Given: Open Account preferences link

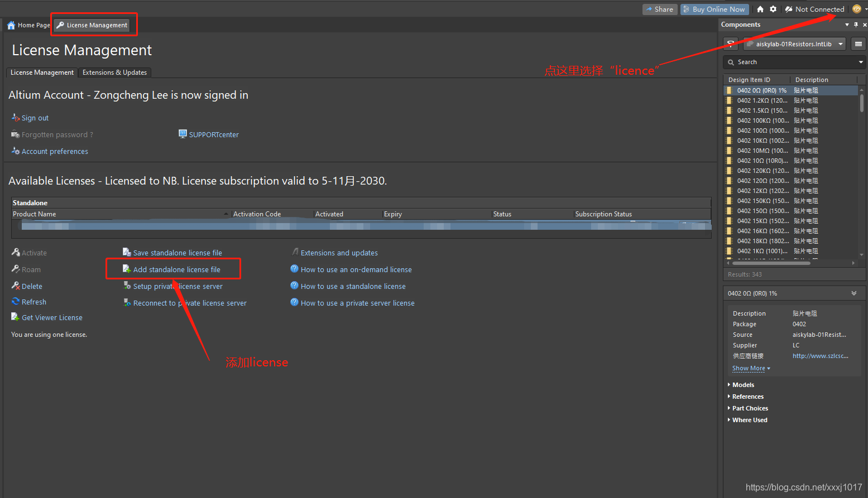Looking at the screenshot, I should click(x=55, y=151).
